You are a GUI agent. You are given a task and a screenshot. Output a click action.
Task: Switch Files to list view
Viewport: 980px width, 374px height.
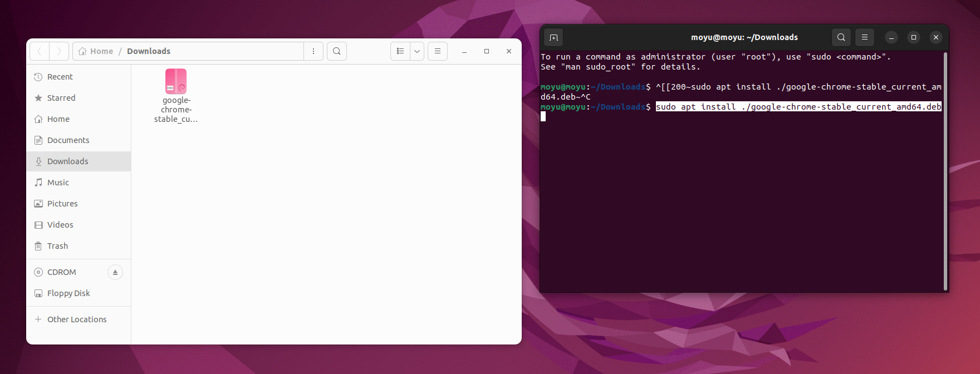400,51
